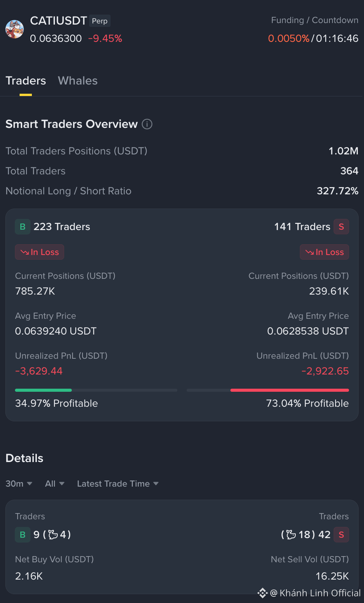Screen dimensions: 364x603
Task: Select the Traders tab
Action: pyautogui.click(x=26, y=81)
